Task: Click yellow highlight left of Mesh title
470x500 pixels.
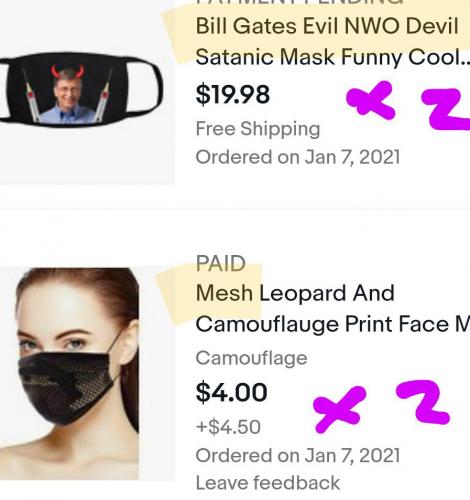Action: coord(176,295)
